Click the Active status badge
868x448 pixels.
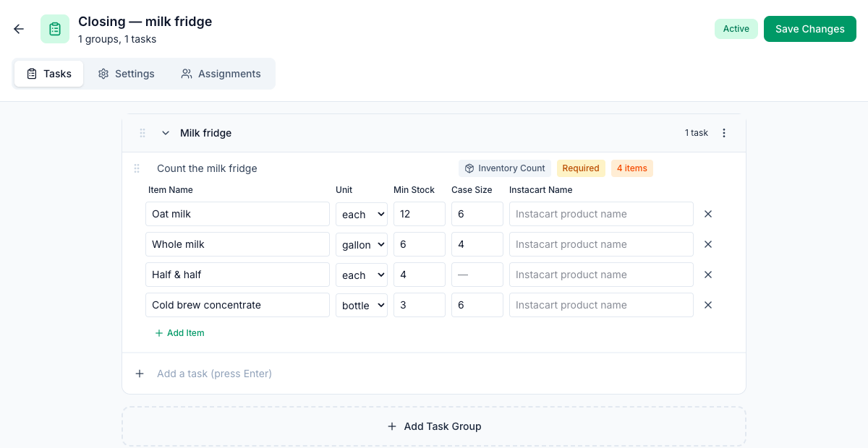pyautogui.click(x=736, y=29)
